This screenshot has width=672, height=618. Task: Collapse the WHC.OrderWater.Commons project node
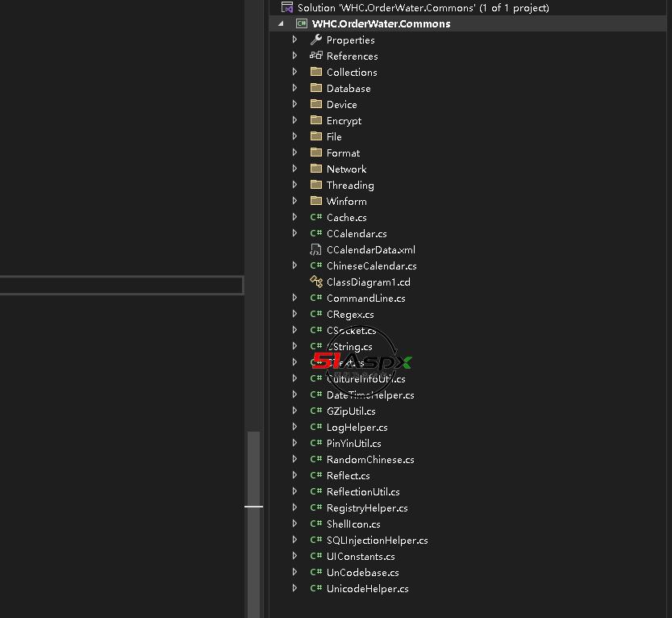click(x=281, y=23)
